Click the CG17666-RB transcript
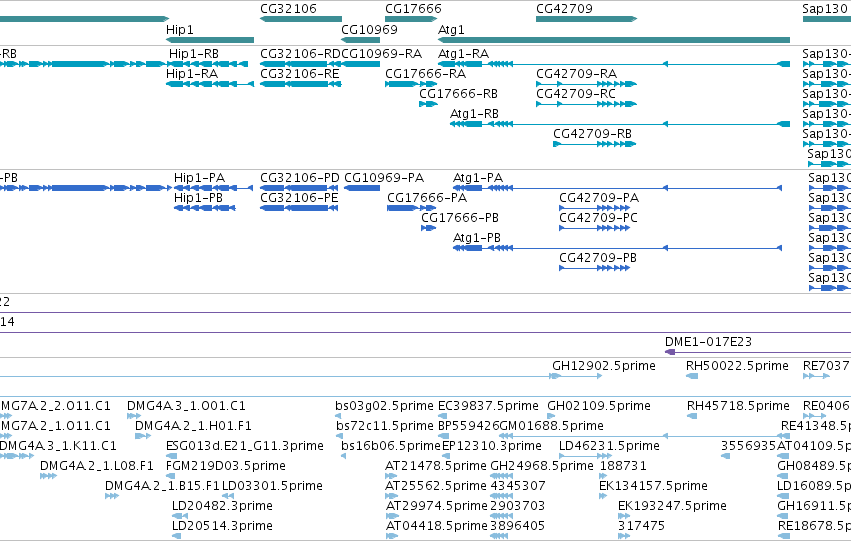Image resolution: width=851 pixels, height=541 pixels. click(428, 104)
